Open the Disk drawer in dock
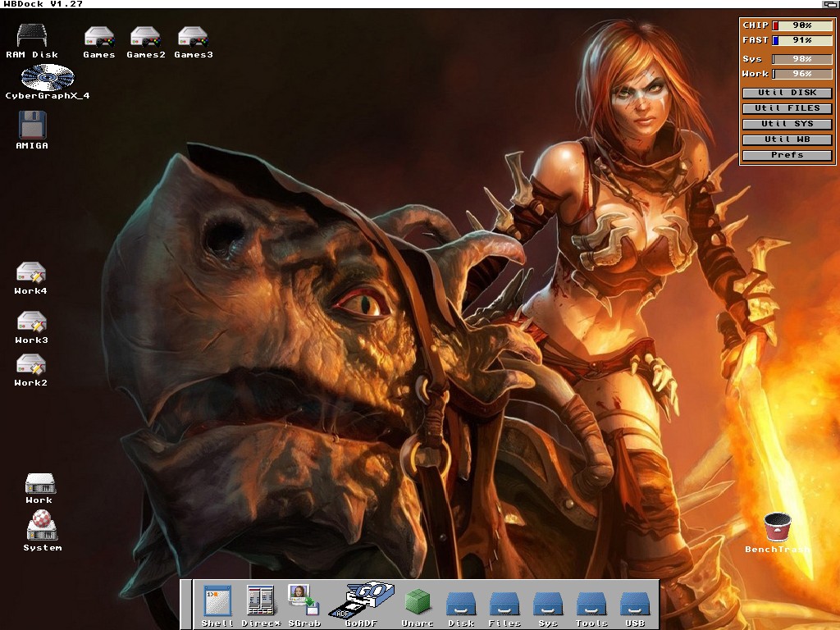The width and height of the screenshot is (840, 630). point(461,604)
